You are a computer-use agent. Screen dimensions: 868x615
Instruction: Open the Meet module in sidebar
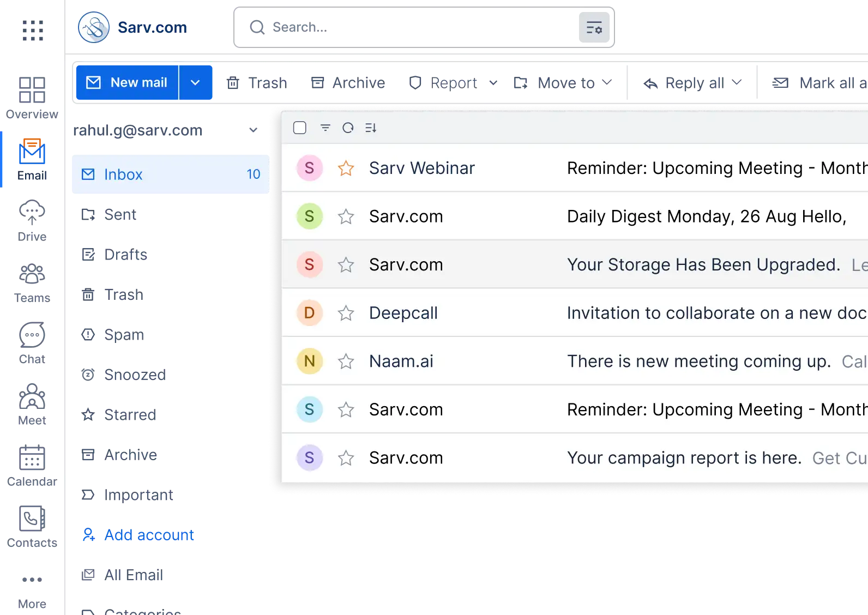[x=32, y=405]
